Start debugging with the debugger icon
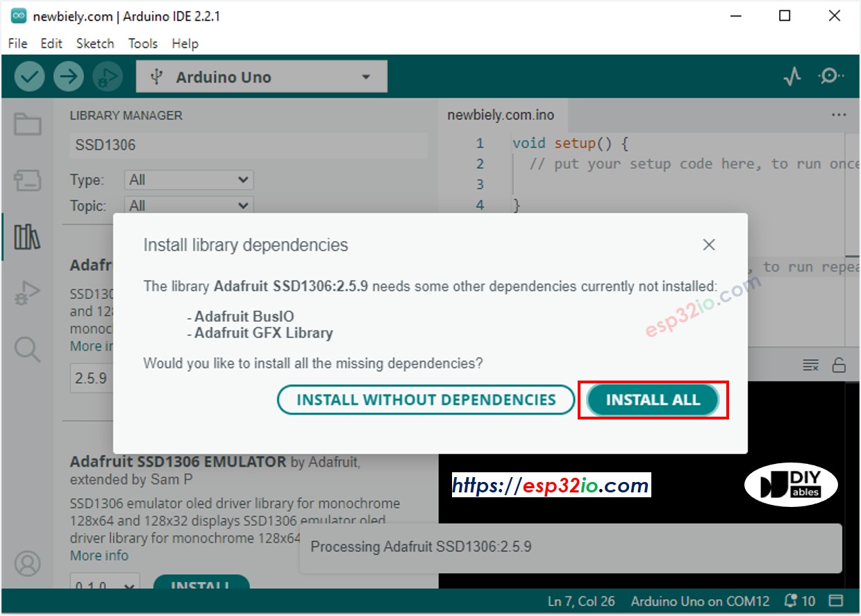861x616 pixels. click(107, 77)
